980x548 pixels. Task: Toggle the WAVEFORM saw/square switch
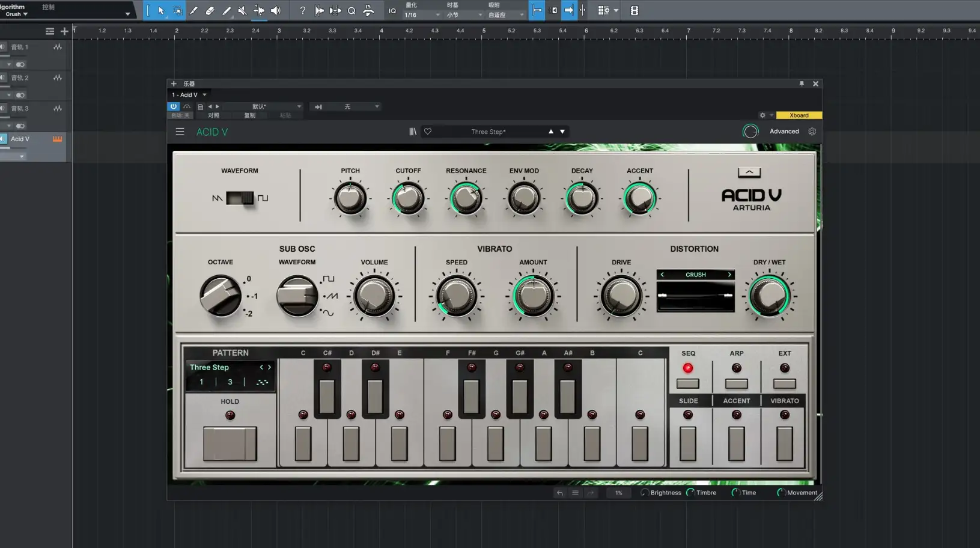pyautogui.click(x=240, y=198)
